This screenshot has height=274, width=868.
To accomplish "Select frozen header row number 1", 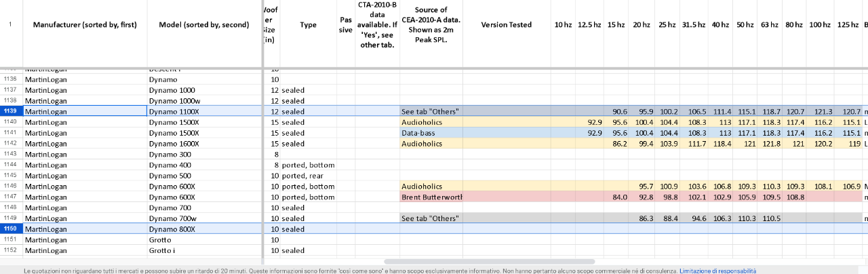I will pos(11,24).
